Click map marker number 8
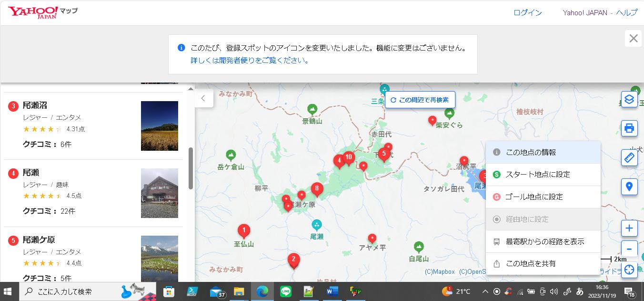The width and height of the screenshot is (644, 301). pyautogui.click(x=317, y=189)
